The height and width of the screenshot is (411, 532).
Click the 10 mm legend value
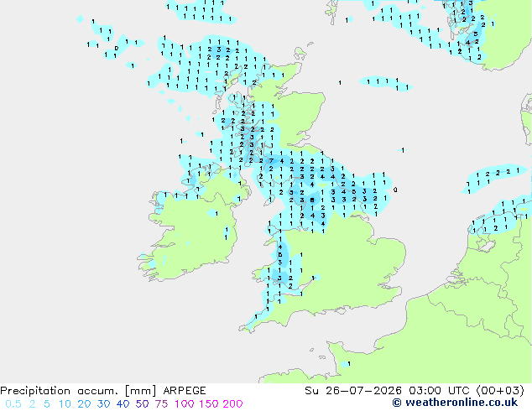point(65,404)
